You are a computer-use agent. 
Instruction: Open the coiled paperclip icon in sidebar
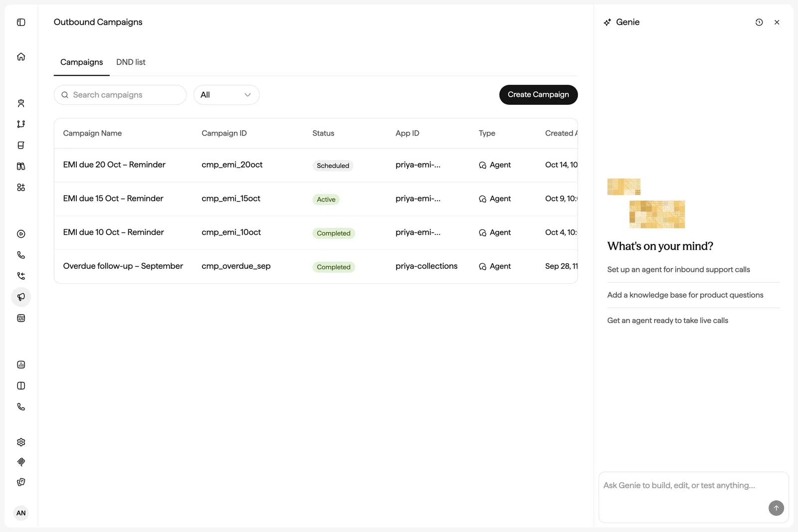[x=21, y=462]
